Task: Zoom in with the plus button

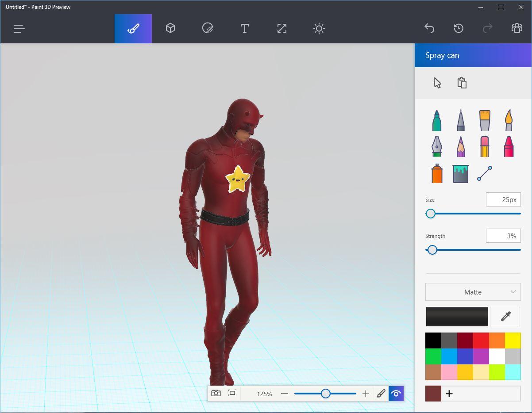Action: click(366, 394)
